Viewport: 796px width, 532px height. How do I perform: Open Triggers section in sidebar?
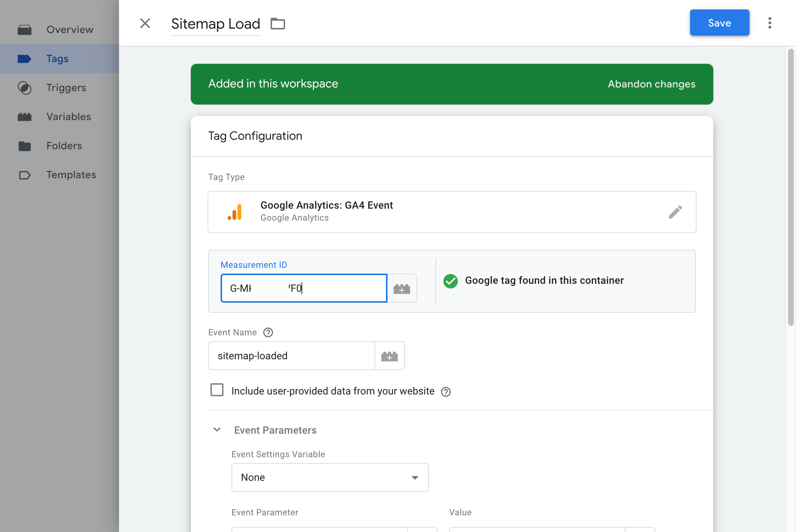point(60,88)
